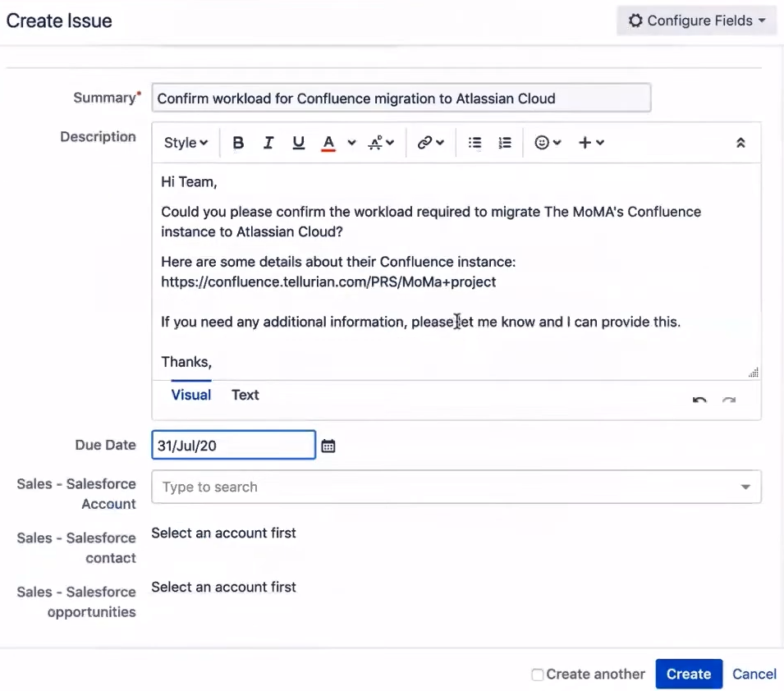784x691 pixels.
Task: Open the emoji picker
Action: (x=548, y=143)
